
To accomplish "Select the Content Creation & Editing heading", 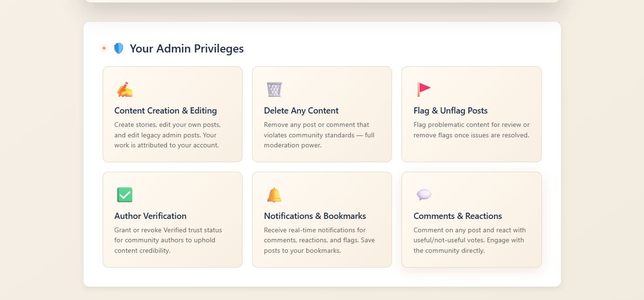I will (x=165, y=111).
